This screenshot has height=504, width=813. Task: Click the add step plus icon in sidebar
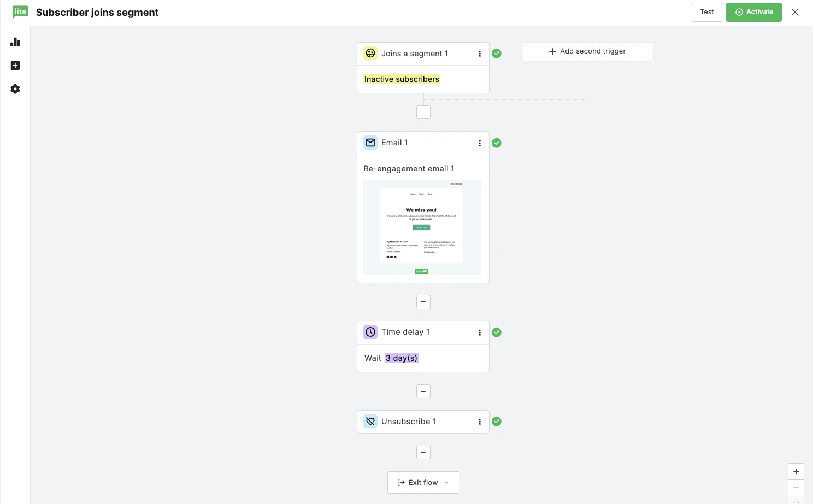(x=15, y=66)
